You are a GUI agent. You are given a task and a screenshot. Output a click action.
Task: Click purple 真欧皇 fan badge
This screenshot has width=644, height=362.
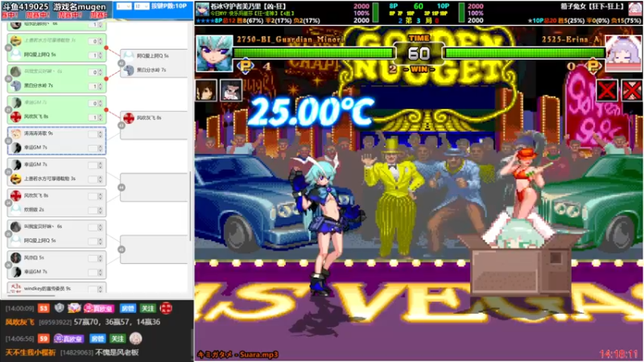(x=68, y=339)
